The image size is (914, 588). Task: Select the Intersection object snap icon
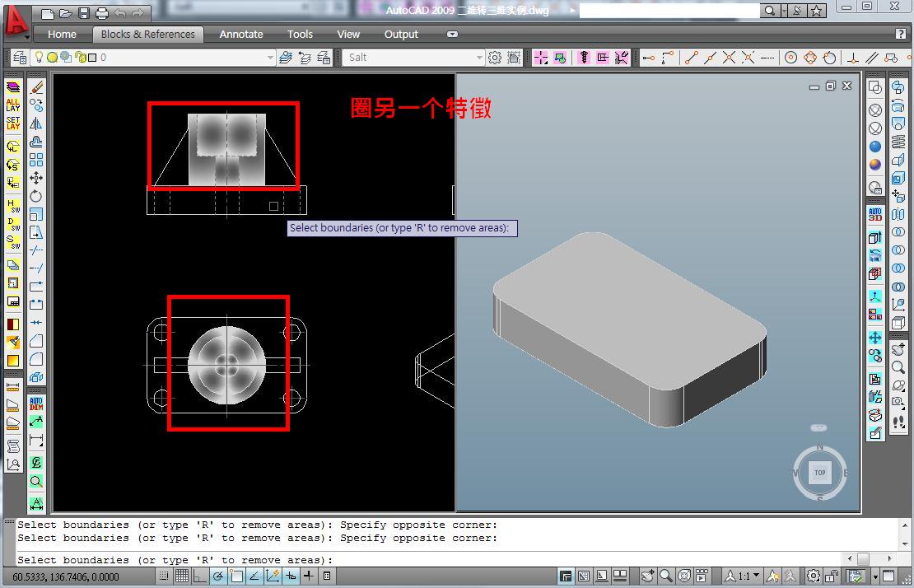coord(730,57)
